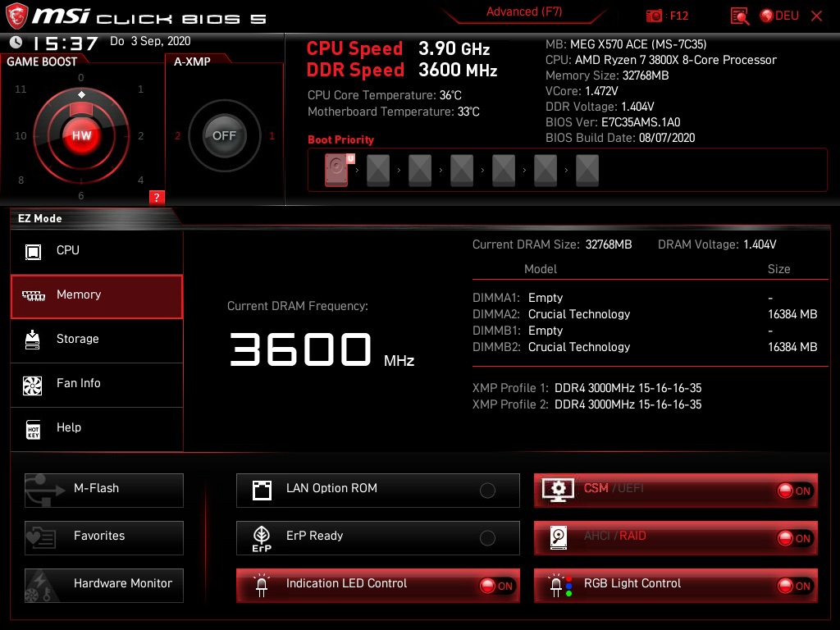Open M-Flash utility button
This screenshot has height=630, width=840.
[x=104, y=491]
